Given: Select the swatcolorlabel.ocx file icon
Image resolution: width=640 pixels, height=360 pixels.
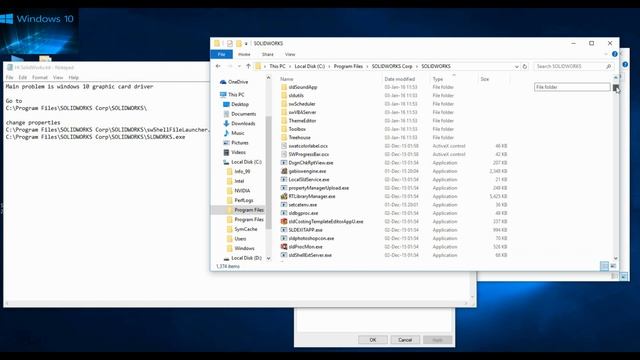Looking at the screenshot, I should click(x=284, y=146).
